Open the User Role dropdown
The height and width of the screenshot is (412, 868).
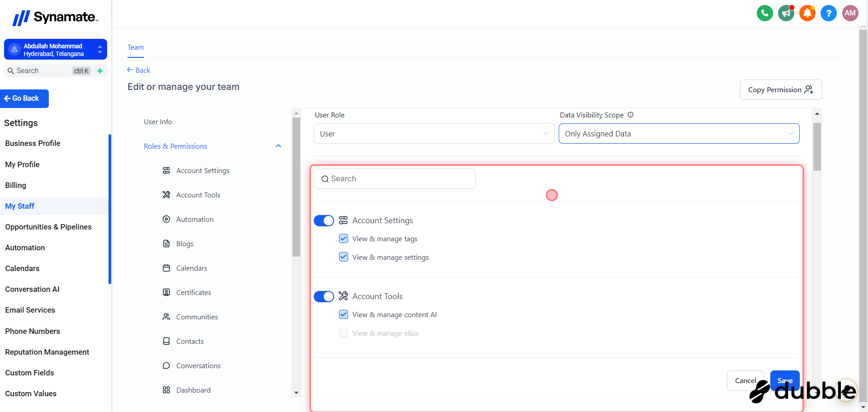pos(434,134)
